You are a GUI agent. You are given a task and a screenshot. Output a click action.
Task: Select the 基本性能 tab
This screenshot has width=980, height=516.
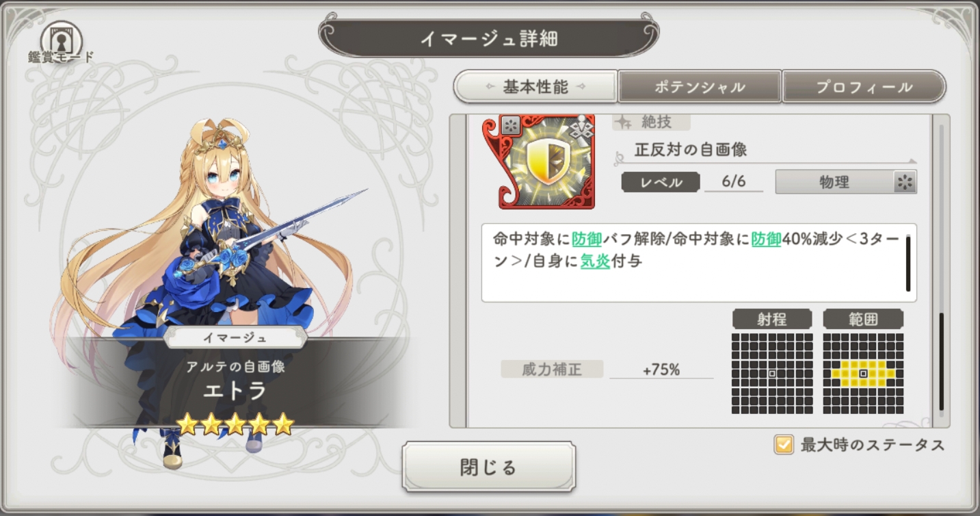(x=535, y=87)
